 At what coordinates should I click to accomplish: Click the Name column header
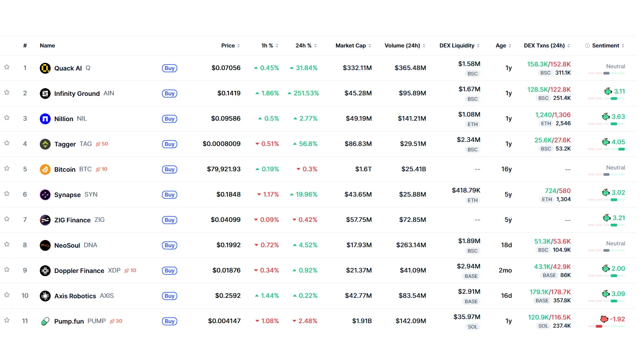47,46
